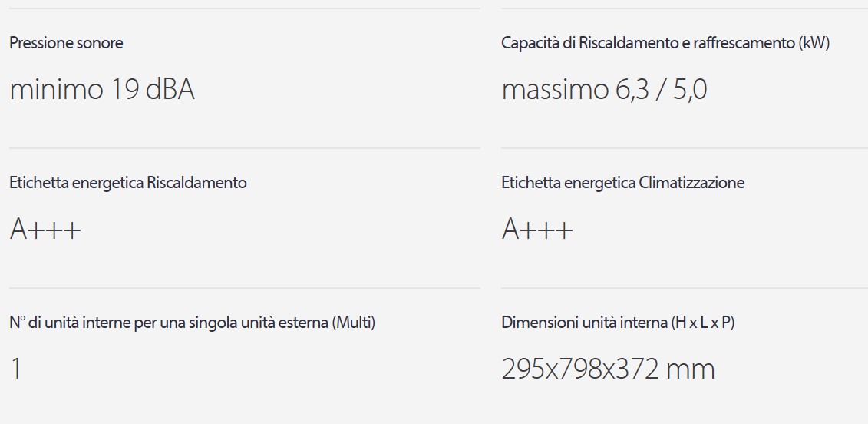Select the Pressione sonore label
The width and height of the screenshot is (868, 424).
coord(66,43)
